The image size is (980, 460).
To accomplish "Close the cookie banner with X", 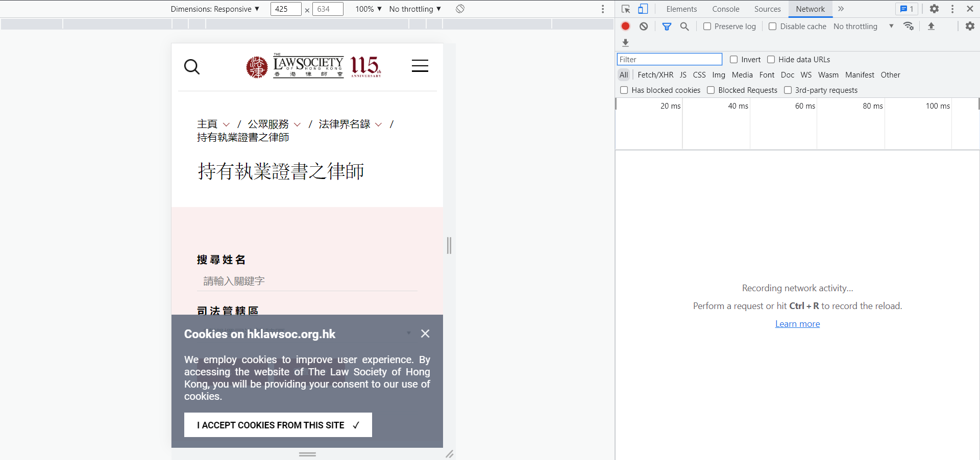I will (x=425, y=334).
